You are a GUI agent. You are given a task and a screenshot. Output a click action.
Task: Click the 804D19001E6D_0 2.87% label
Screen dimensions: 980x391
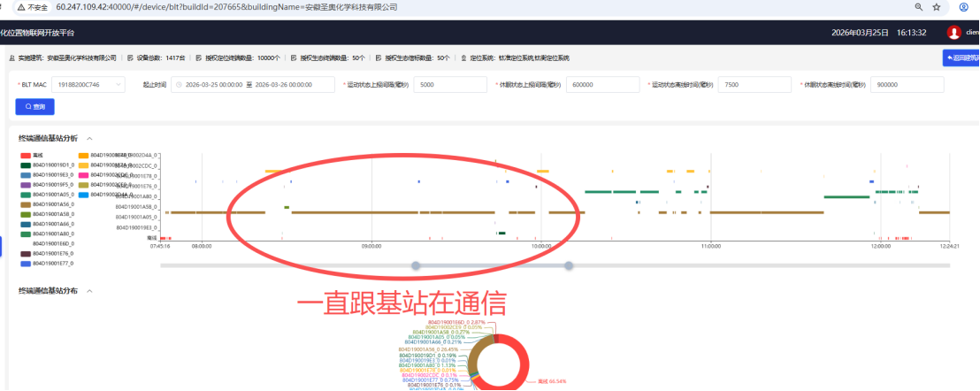(457, 322)
